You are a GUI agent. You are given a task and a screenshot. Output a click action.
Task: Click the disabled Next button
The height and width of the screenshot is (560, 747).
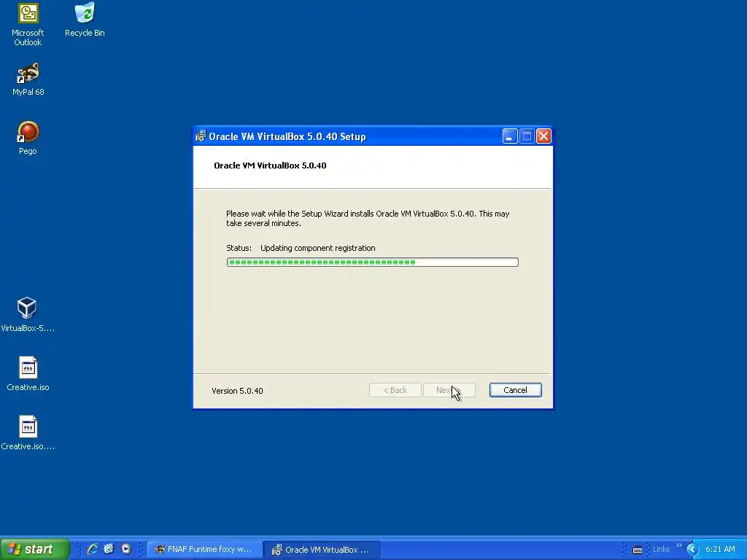449,390
